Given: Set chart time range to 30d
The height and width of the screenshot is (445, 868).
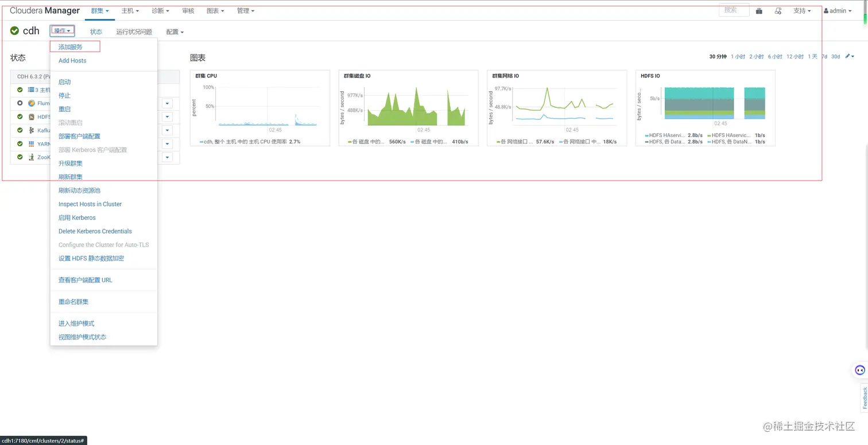Looking at the screenshot, I should tap(836, 57).
